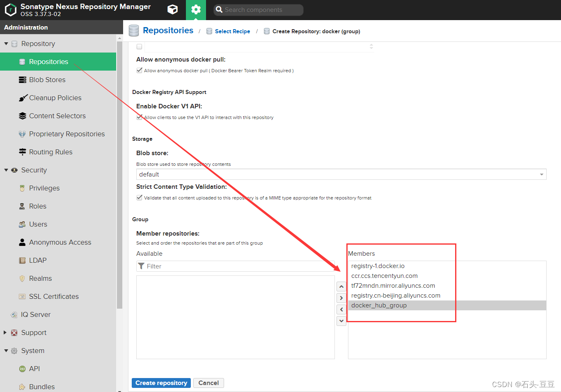The image size is (561, 392).
Task: Click the LDAP book icon
Action: click(x=23, y=260)
